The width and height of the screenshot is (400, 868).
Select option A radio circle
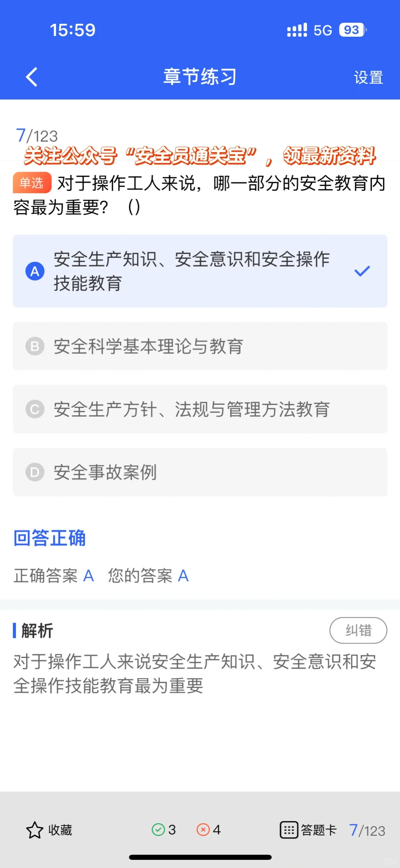pos(35,271)
